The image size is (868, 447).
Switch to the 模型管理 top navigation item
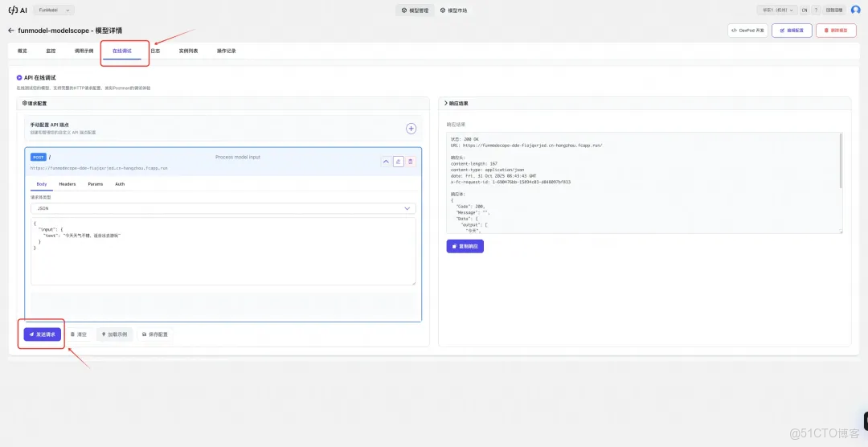point(415,10)
